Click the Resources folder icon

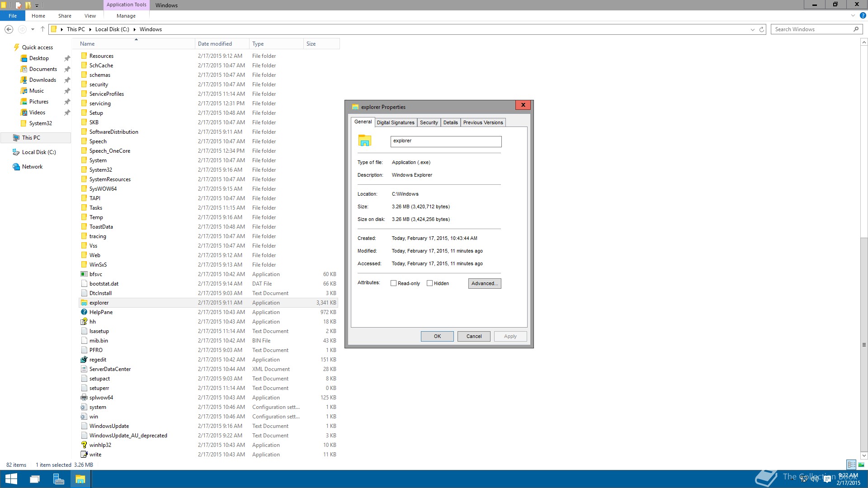point(84,56)
